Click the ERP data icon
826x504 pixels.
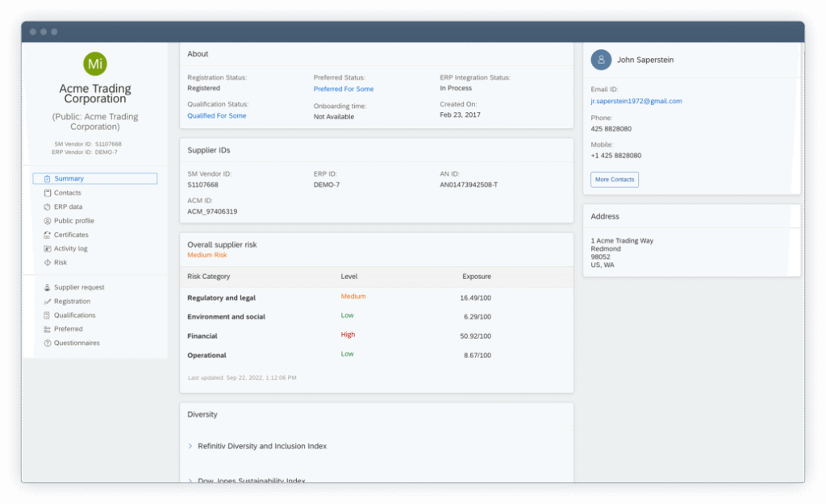coord(48,207)
